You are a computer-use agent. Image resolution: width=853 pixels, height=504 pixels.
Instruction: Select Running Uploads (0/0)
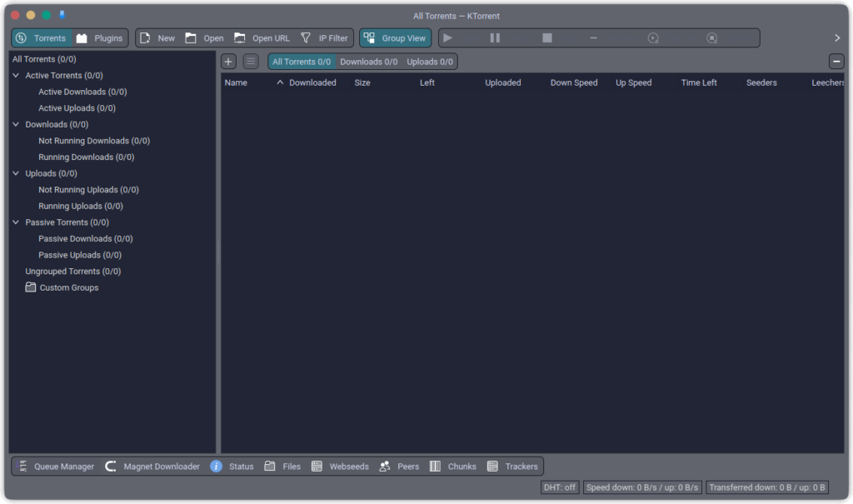pos(81,207)
